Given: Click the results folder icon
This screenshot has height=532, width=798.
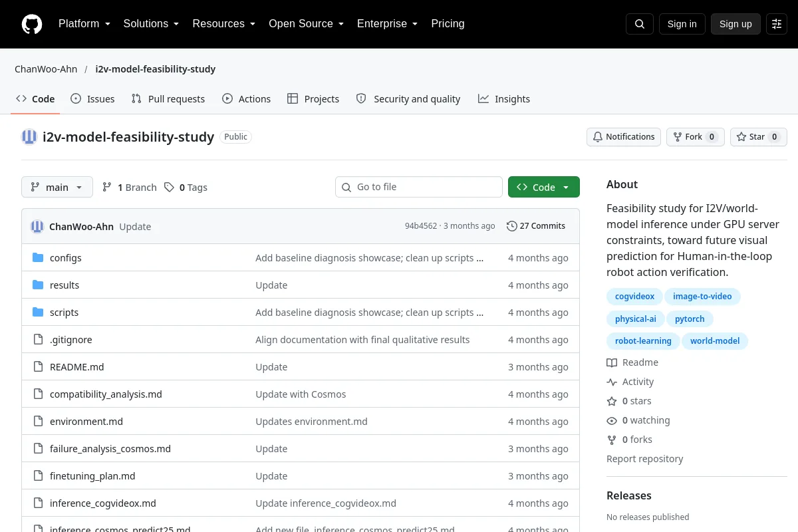Looking at the screenshot, I should [38, 285].
